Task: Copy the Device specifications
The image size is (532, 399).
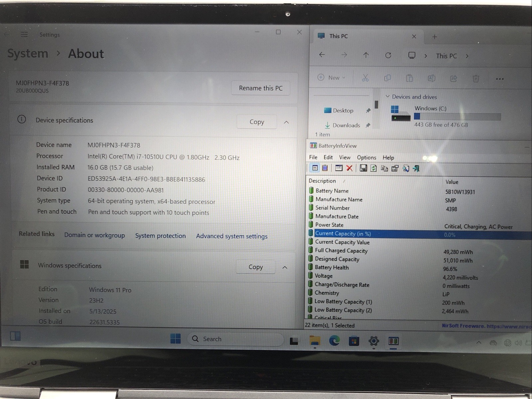Action: click(x=257, y=122)
